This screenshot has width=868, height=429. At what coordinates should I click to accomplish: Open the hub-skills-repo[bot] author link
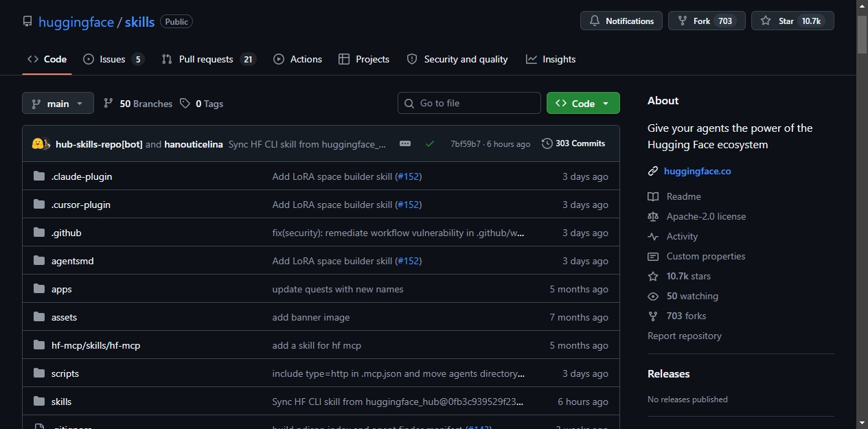[99, 144]
